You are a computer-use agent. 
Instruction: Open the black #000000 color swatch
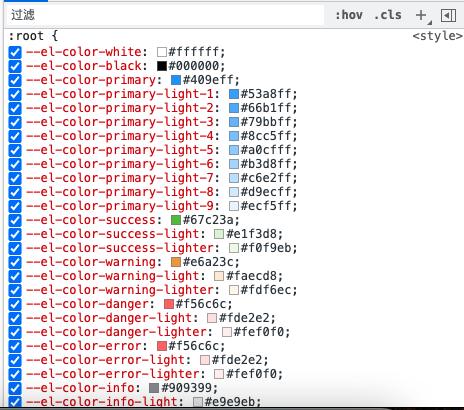[x=162, y=66]
